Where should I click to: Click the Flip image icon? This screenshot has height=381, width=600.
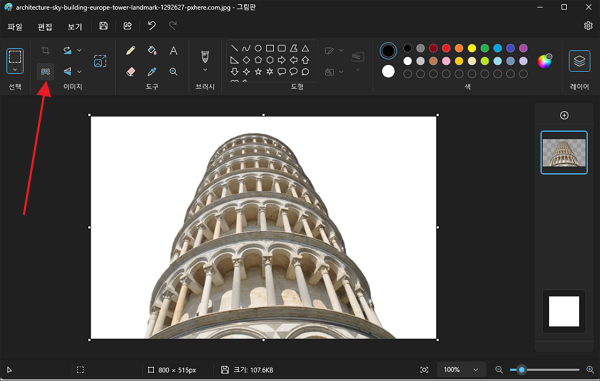[x=67, y=72]
